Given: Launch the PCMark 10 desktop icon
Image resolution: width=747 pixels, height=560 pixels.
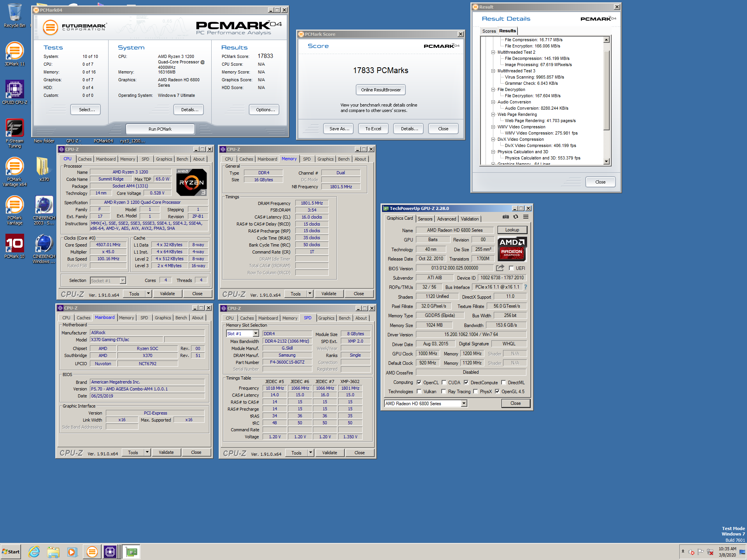Looking at the screenshot, I should coord(14,247).
